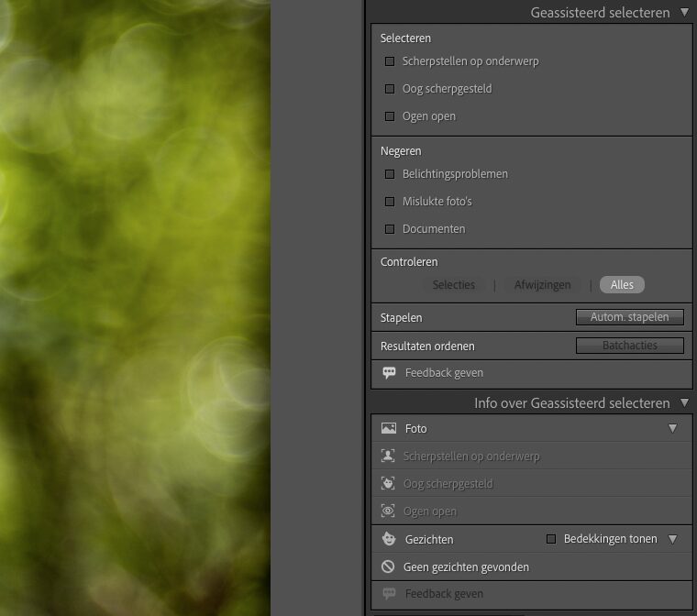
Task: Click the Stapelen label
Action: (401, 318)
